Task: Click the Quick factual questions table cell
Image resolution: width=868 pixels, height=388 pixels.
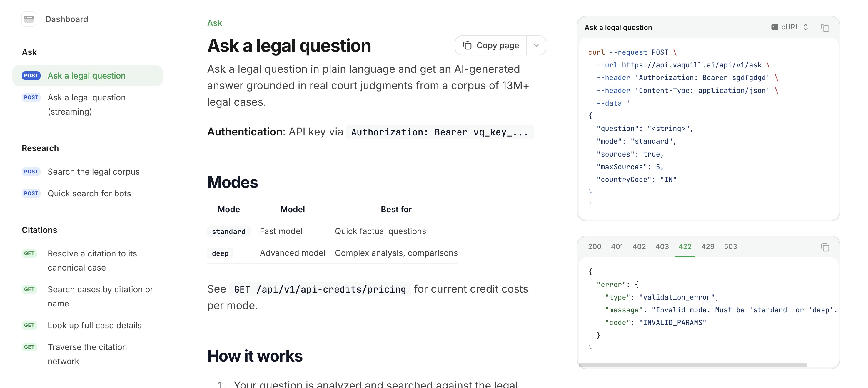Action: [380, 231]
